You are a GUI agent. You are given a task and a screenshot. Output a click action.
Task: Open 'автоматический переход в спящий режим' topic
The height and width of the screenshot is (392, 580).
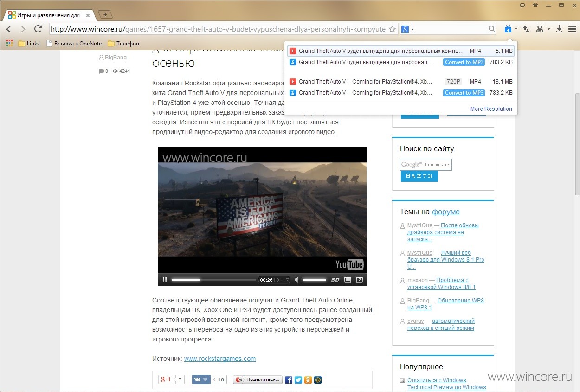[441, 324]
